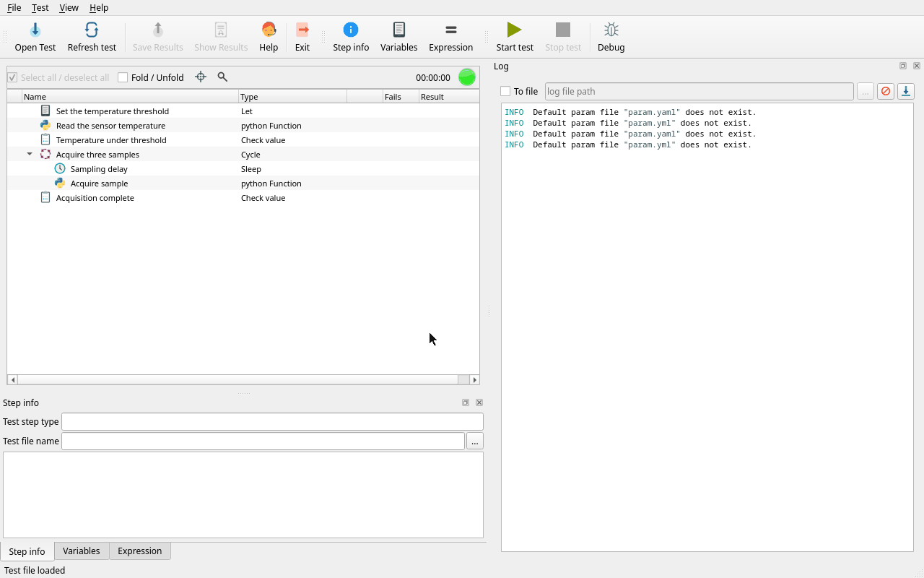Click the scroll-to-bottom log download icon
The width and height of the screenshot is (924, 578).
[x=906, y=91]
